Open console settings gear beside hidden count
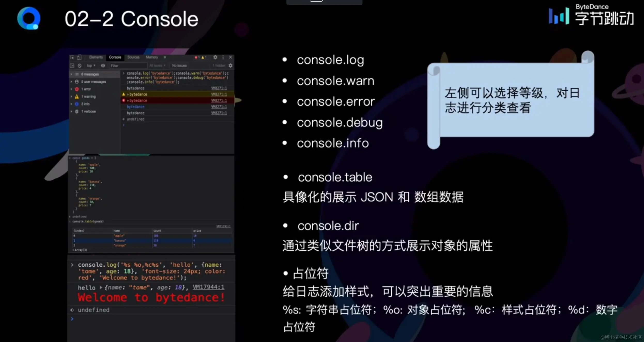This screenshot has width=644, height=342. coord(230,66)
